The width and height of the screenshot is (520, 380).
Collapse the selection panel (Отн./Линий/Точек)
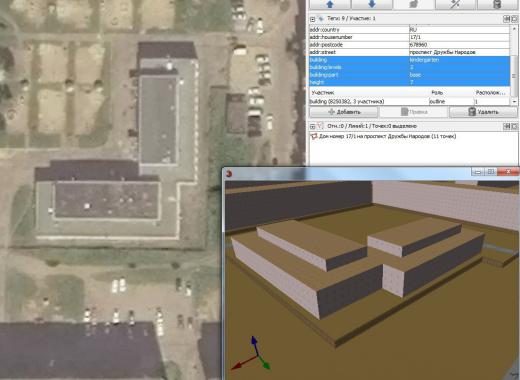(x=312, y=126)
